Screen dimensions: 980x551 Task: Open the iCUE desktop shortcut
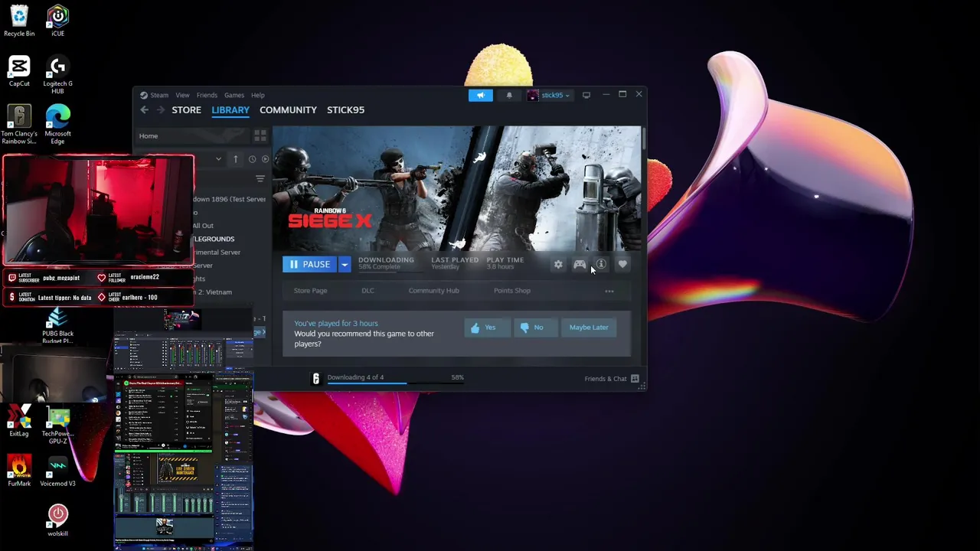point(57,21)
